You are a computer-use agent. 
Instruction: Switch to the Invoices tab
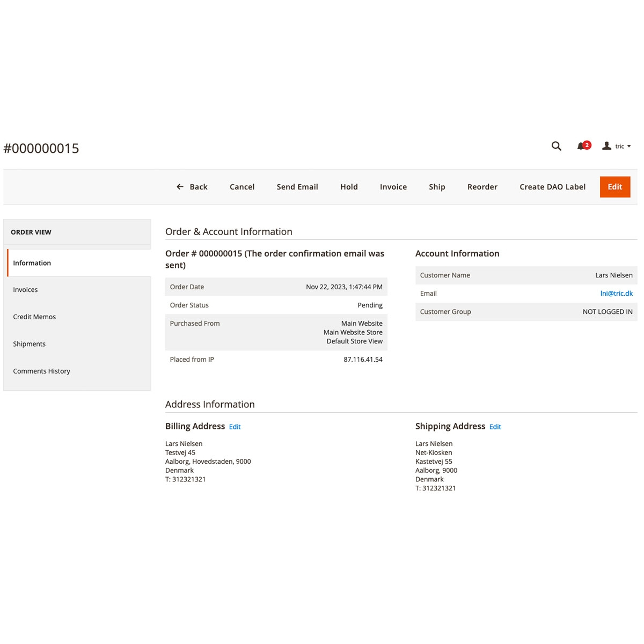pyautogui.click(x=25, y=290)
